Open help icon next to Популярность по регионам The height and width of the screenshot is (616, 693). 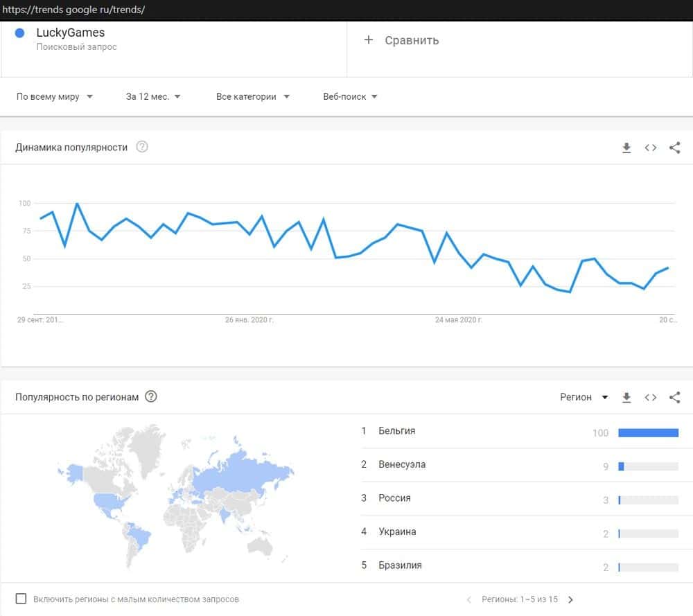151,397
